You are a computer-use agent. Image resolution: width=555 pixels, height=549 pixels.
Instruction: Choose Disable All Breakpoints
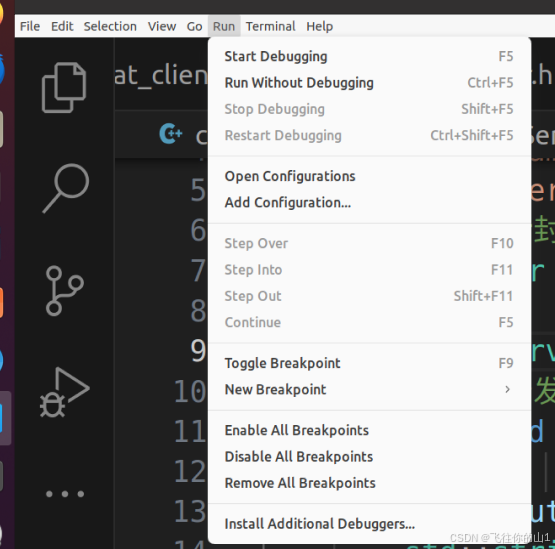tap(369, 457)
